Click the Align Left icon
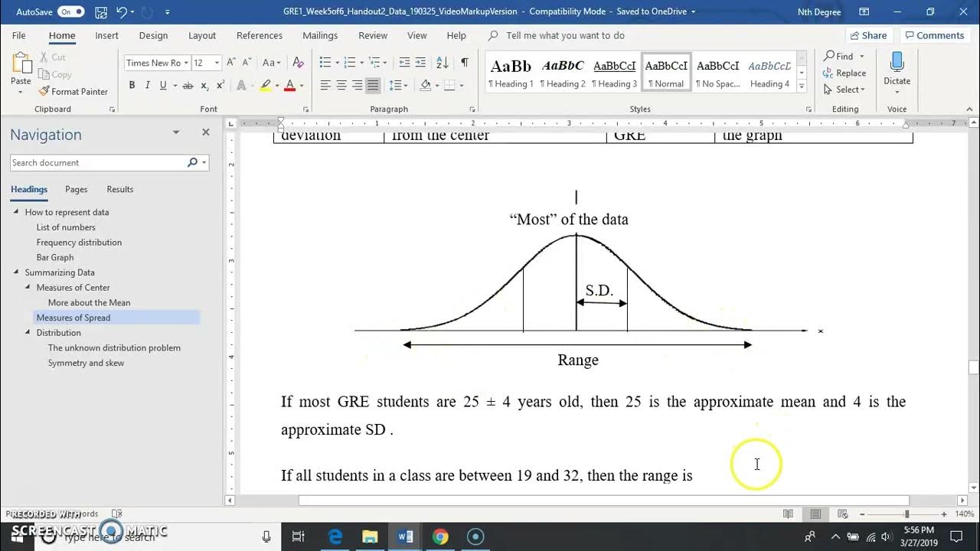Image resolution: width=980 pixels, height=551 pixels. point(325,85)
